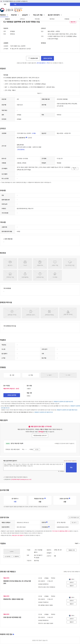The height and width of the screenshot is (644, 80).
Task: Select the 기업 member tab
Action: point(15,4)
